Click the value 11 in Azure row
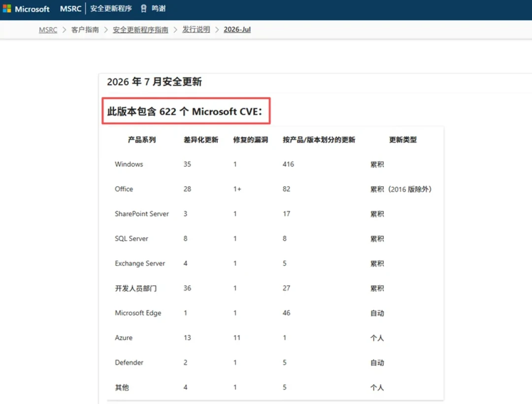This screenshot has width=532, height=404. pyautogui.click(x=237, y=337)
